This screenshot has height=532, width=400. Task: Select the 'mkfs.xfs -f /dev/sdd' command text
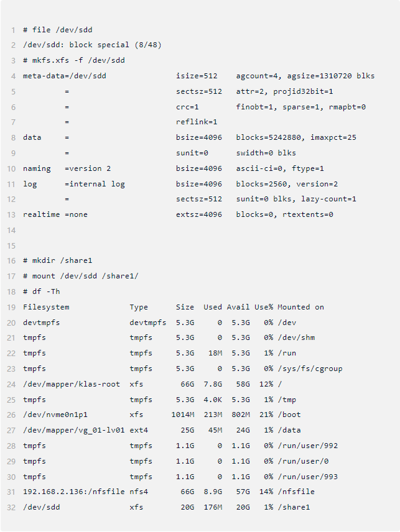tap(78, 60)
